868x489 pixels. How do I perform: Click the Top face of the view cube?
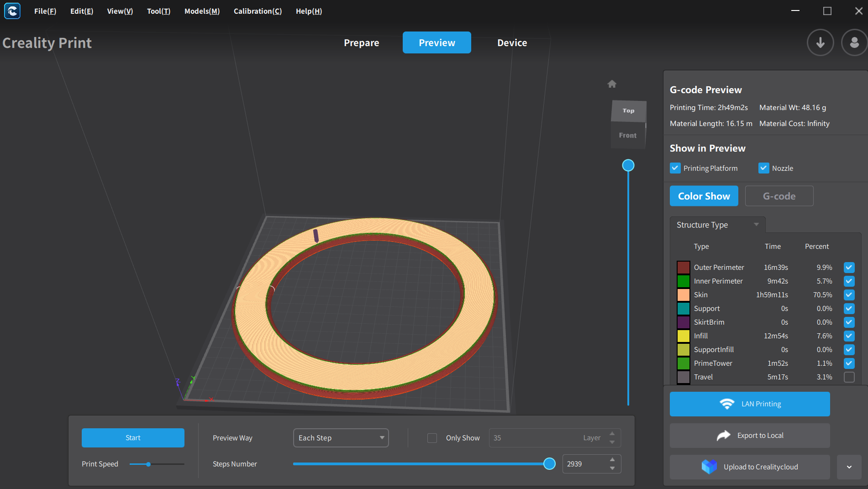coord(629,111)
